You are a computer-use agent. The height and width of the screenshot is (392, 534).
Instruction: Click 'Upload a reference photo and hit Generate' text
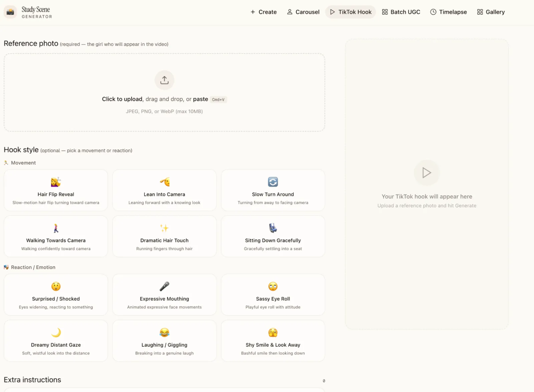pos(427,206)
